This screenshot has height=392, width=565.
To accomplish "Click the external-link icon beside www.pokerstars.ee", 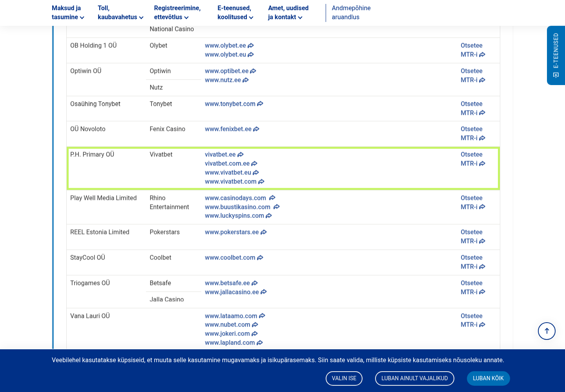I will (x=264, y=232).
